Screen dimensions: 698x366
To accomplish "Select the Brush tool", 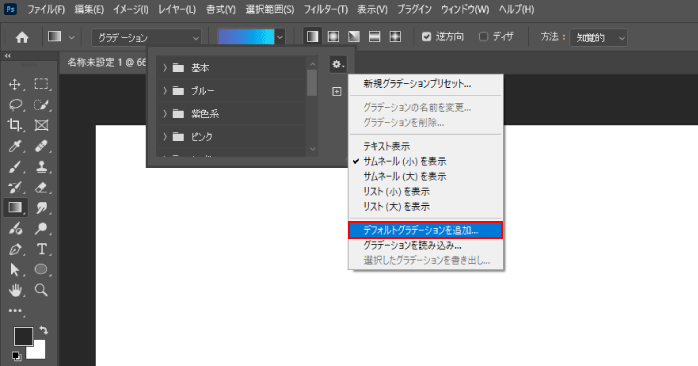I will coord(15,167).
